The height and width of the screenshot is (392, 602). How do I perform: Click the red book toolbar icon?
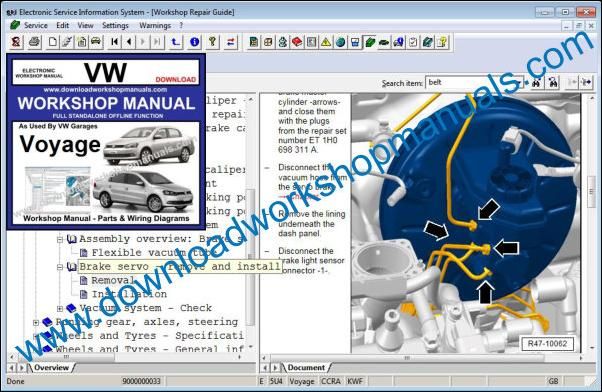click(297, 41)
